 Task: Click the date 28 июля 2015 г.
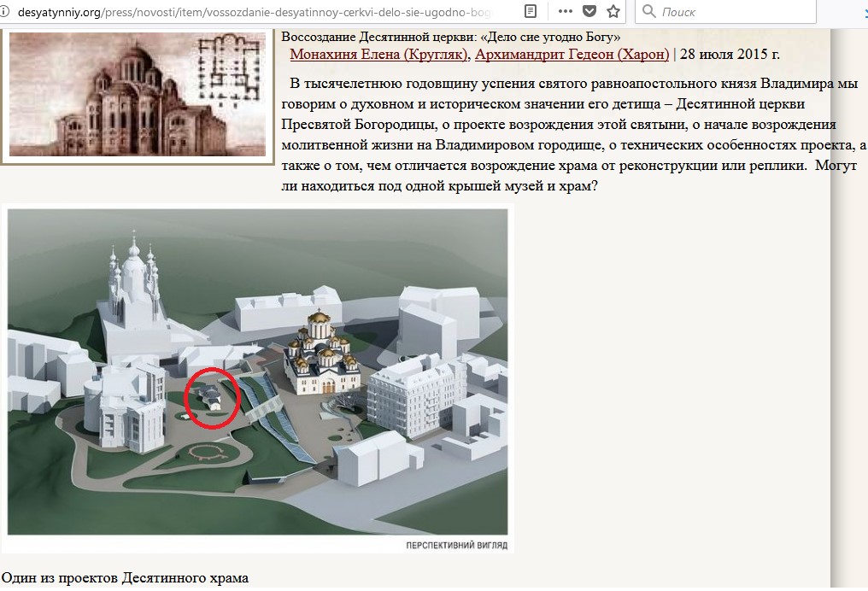tap(730, 55)
